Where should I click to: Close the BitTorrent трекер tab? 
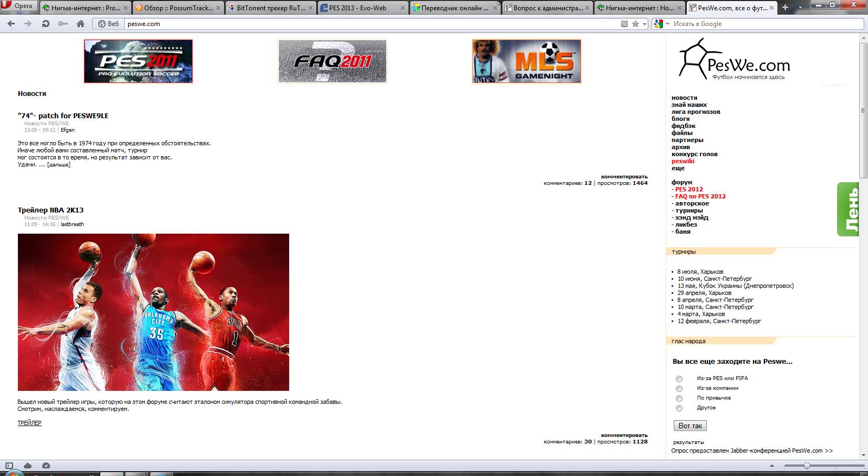point(310,8)
